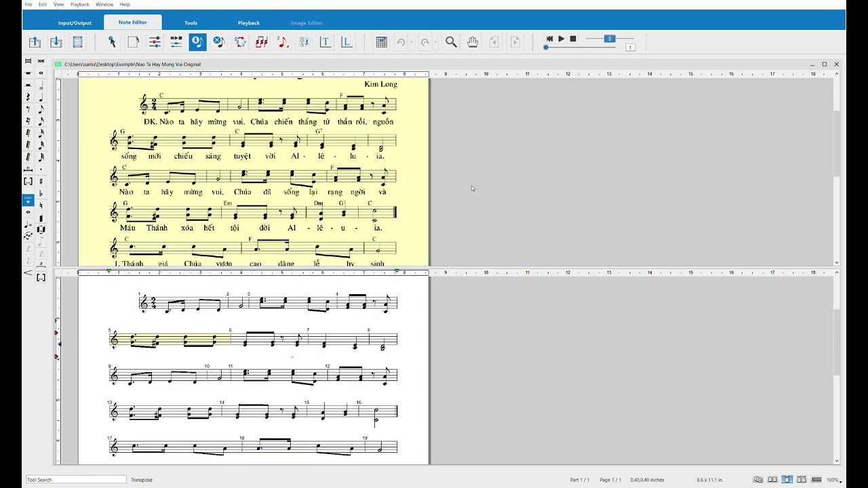The image size is (868, 488).
Task: Select the crescendo hairpin palette icon
Action: [x=28, y=272]
